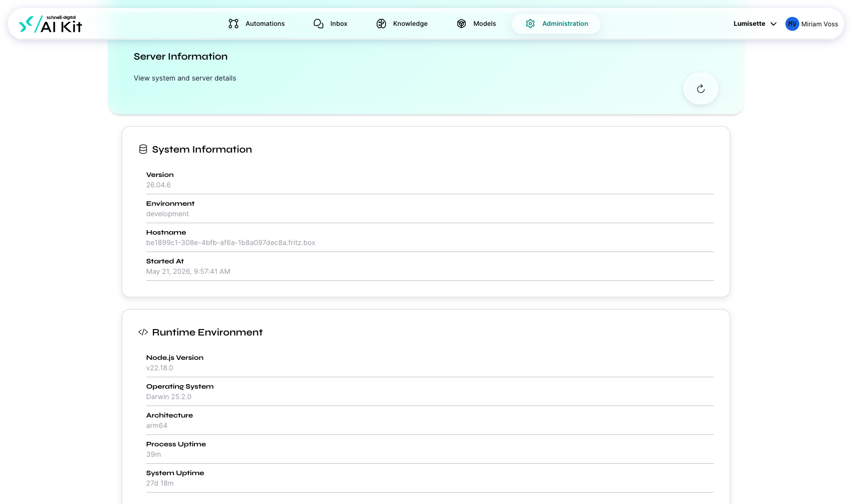Click the Inbox chat bubbles icon
The height and width of the screenshot is (504, 852).
tap(319, 24)
